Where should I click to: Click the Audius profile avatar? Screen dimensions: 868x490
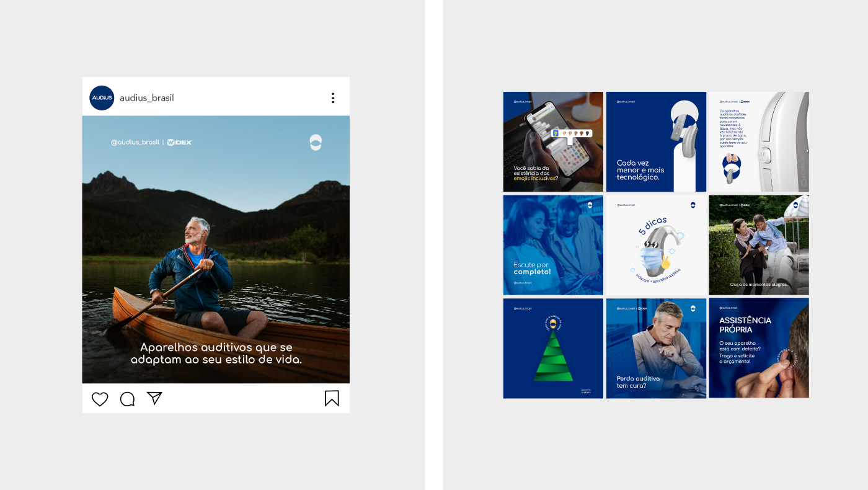(x=102, y=98)
